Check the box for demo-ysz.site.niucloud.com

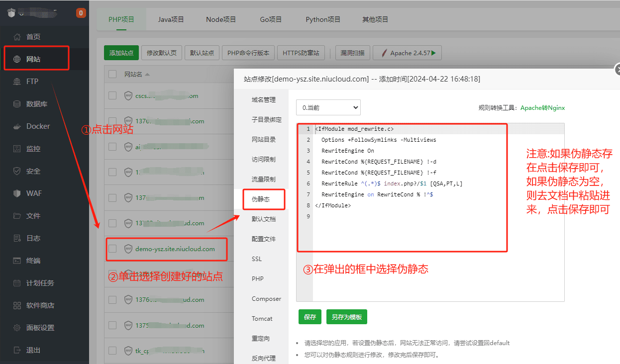(112, 249)
